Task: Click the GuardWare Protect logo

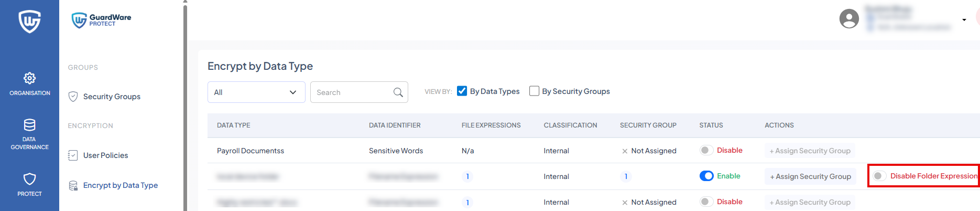Action: (x=102, y=20)
